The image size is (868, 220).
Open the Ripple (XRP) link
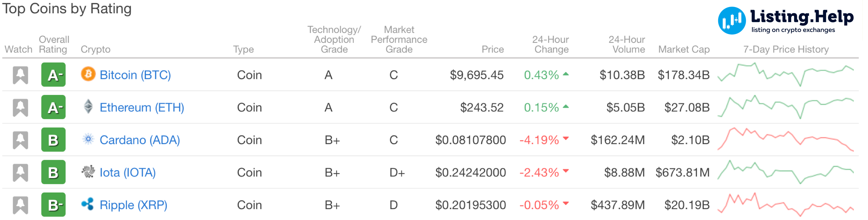133,205
